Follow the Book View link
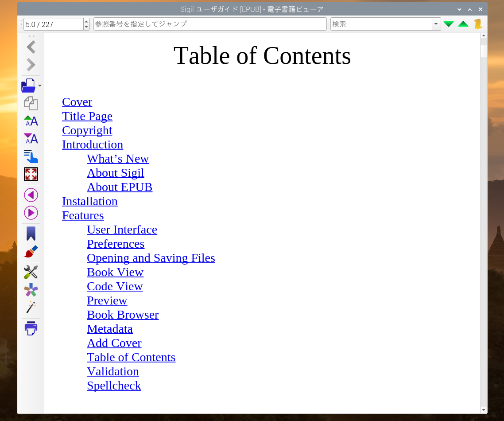 pyautogui.click(x=115, y=272)
